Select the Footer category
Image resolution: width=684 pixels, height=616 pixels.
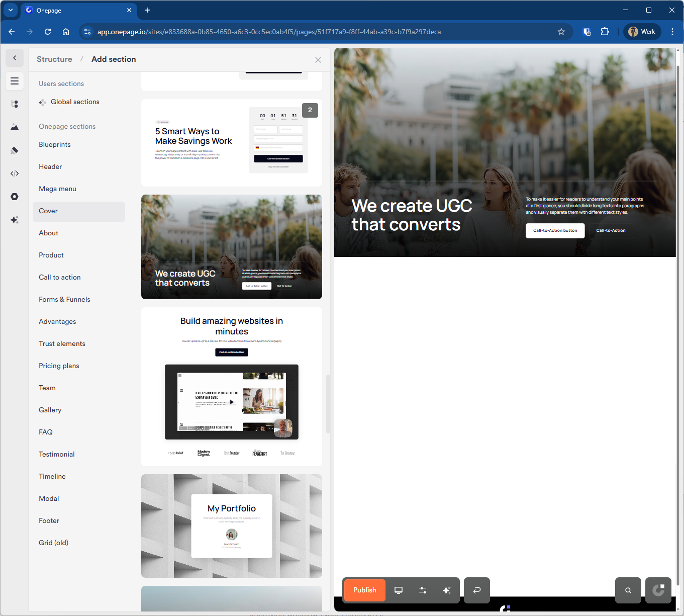click(79, 521)
